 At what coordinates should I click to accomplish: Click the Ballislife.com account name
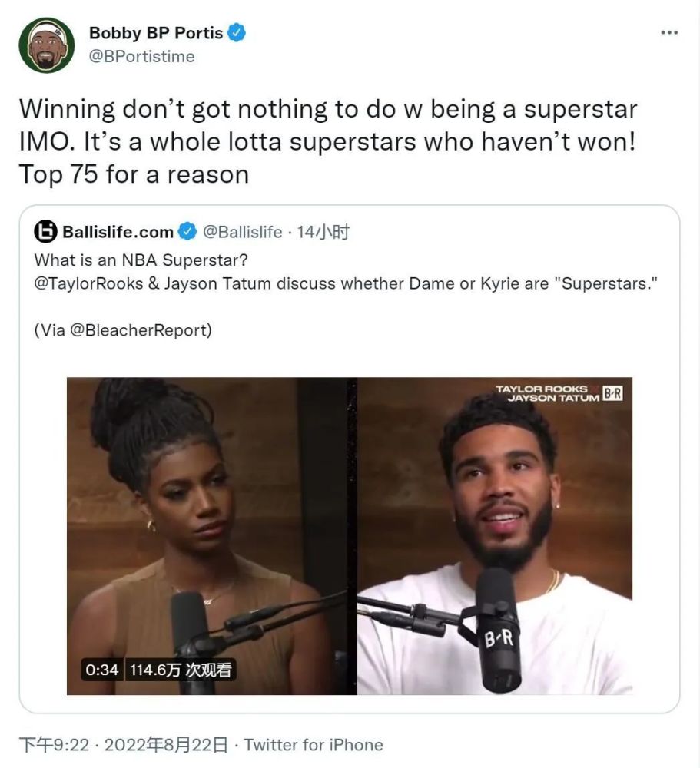[x=118, y=232]
